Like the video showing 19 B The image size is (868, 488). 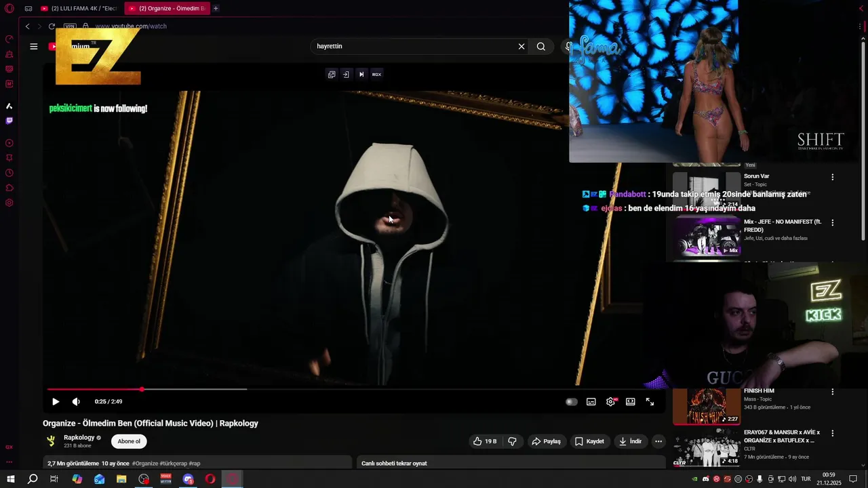point(486,441)
